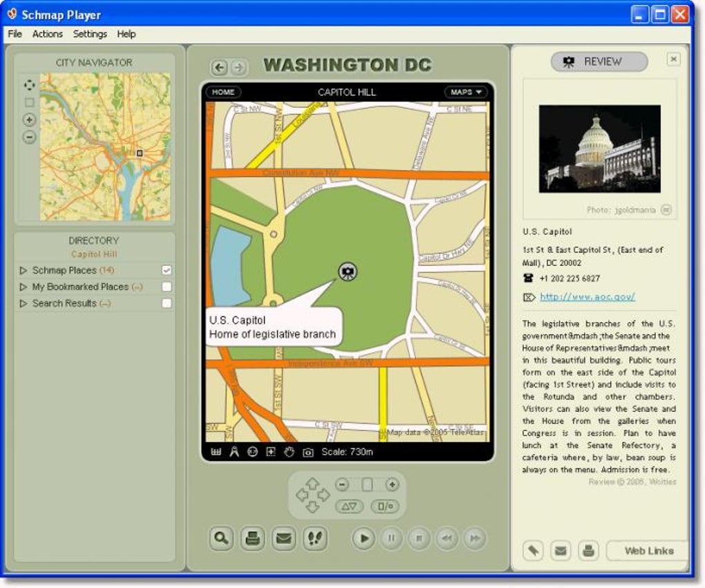This screenshot has height=588, width=705.
Task: Click the envelope email button below map
Action: (283, 538)
